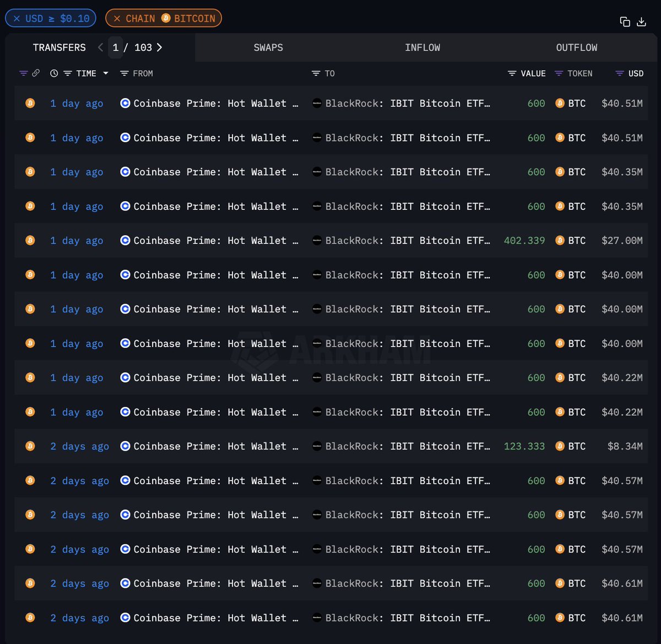
Task: Click the copy icon at top right
Action: (625, 21)
